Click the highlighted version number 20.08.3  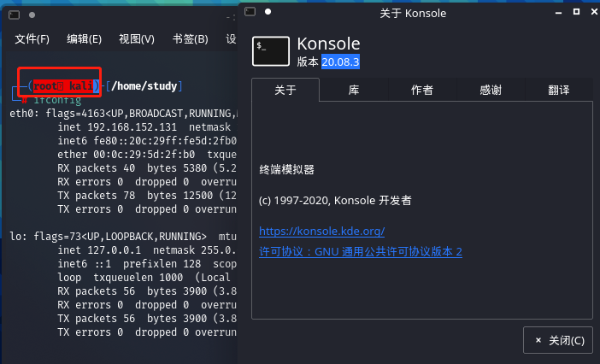(x=340, y=62)
